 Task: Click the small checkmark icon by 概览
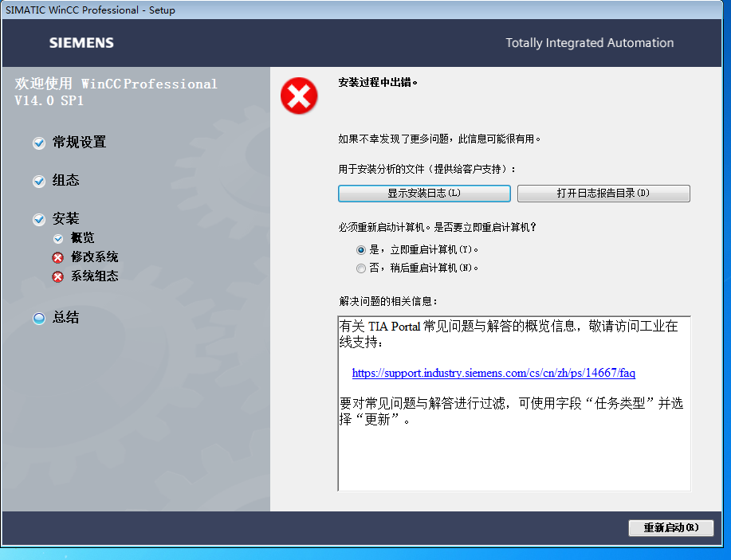point(58,238)
